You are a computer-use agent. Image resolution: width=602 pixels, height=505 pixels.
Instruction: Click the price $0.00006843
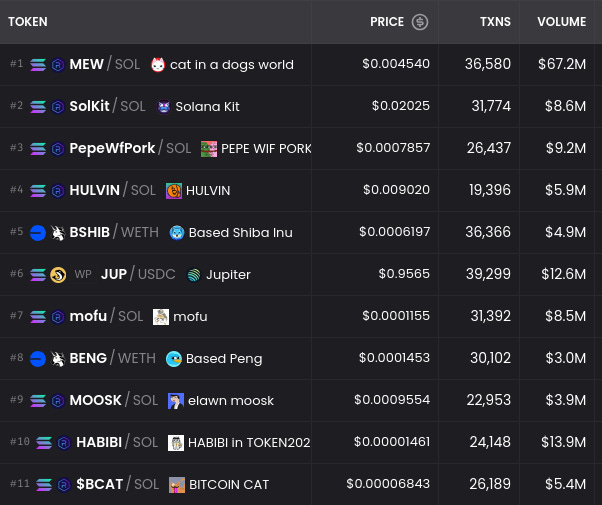coord(388,484)
